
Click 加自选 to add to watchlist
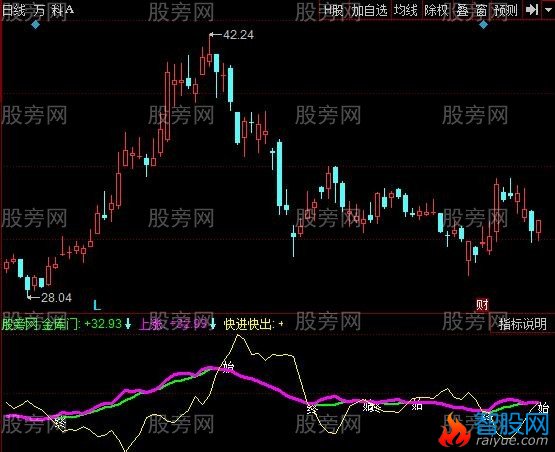coord(370,10)
